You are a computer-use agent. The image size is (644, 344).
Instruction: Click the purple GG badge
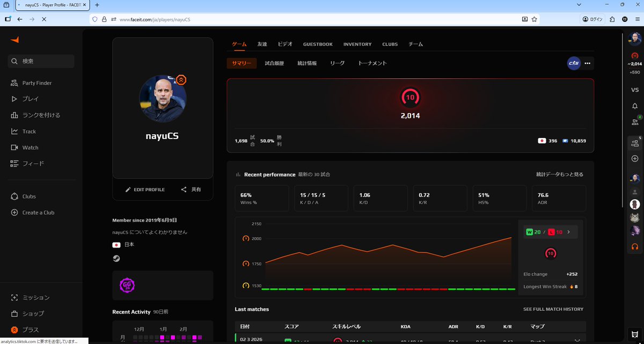pyautogui.click(x=127, y=285)
